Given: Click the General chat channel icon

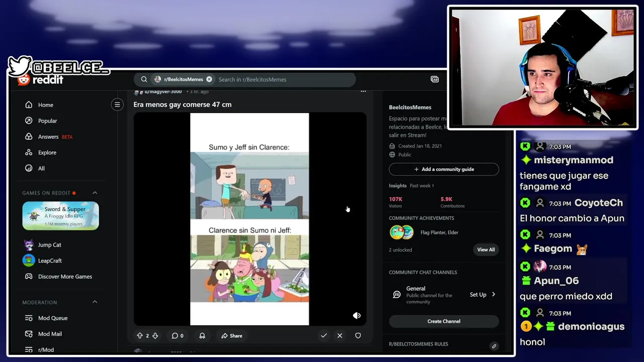Looking at the screenshot, I should tap(396, 295).
